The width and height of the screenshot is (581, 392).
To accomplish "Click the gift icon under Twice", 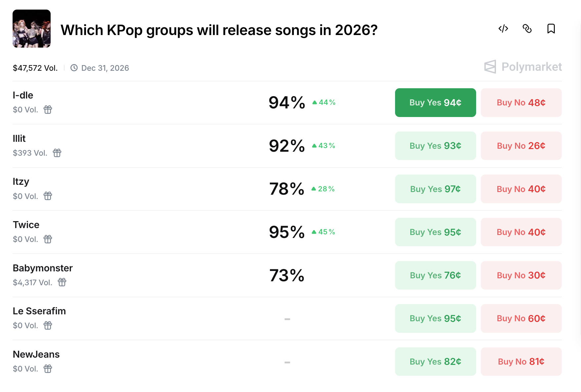I will (48, 239).
